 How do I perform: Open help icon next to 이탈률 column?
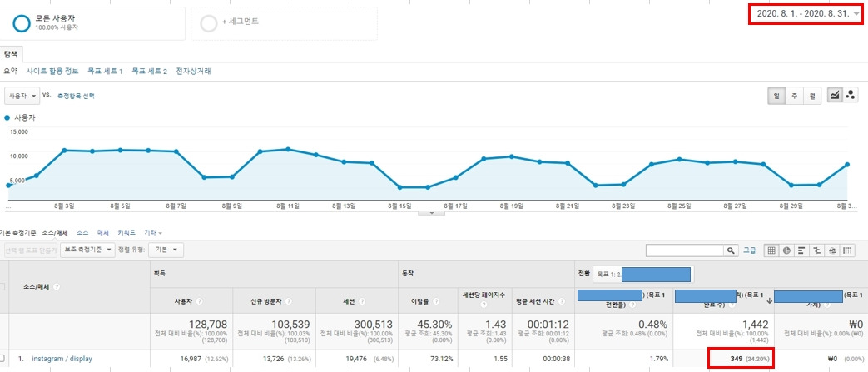436,301
